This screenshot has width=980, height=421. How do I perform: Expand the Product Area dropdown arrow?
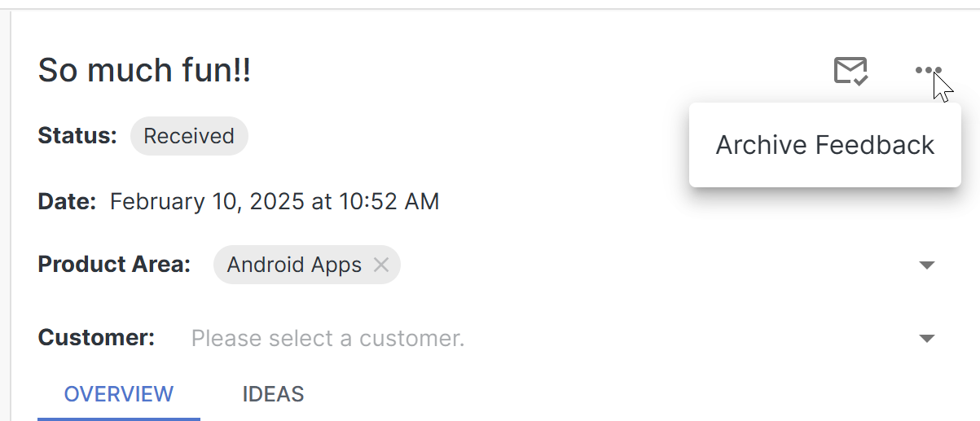click(926, 265)
